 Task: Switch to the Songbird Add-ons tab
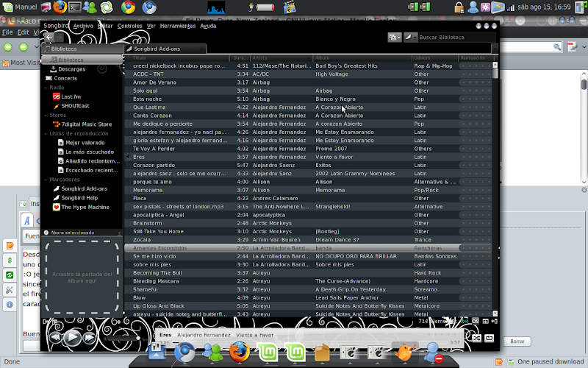click(x=165, y=49)
